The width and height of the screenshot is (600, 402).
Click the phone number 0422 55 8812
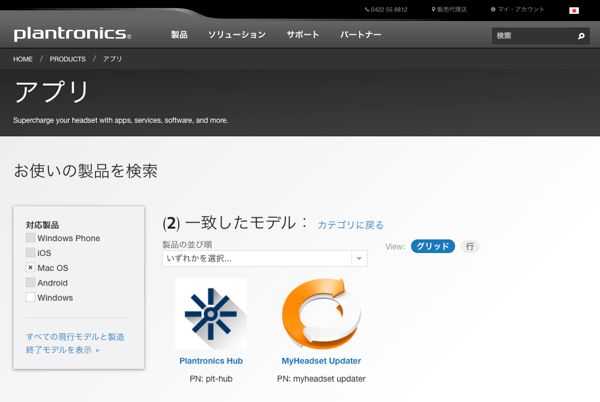tap(386, 10)
